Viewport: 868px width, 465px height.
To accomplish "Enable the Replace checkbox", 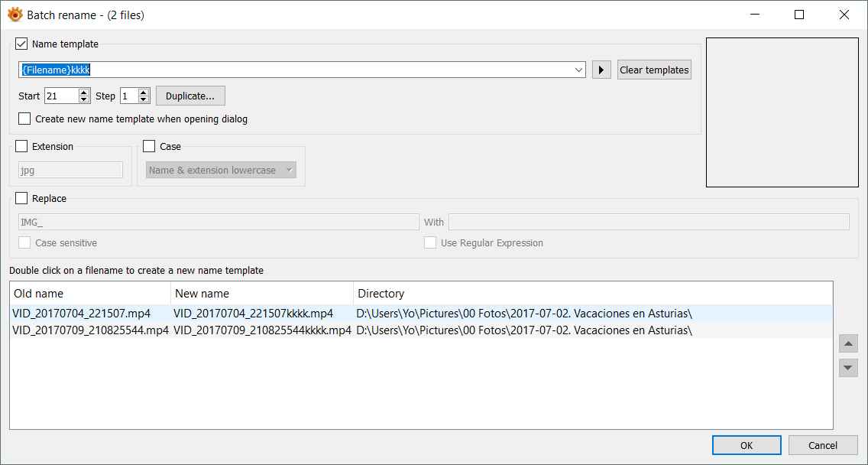I will coord(21,199).
